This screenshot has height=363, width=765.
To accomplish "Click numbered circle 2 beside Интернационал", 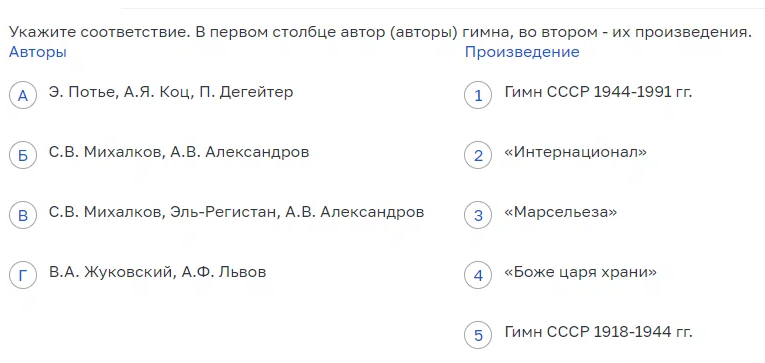I will click(x=478, y=155).
